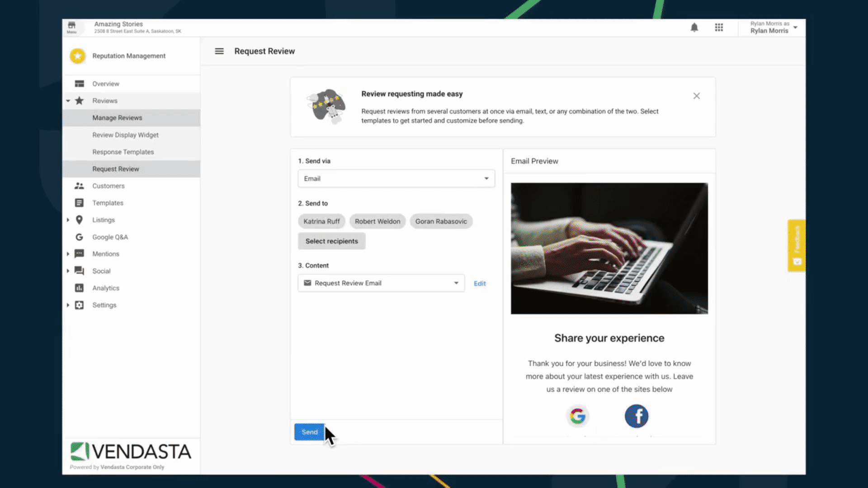This screenshot has width=868, height=488.
Task: Expand the Listings section chevron
Action: pos(67,219)
